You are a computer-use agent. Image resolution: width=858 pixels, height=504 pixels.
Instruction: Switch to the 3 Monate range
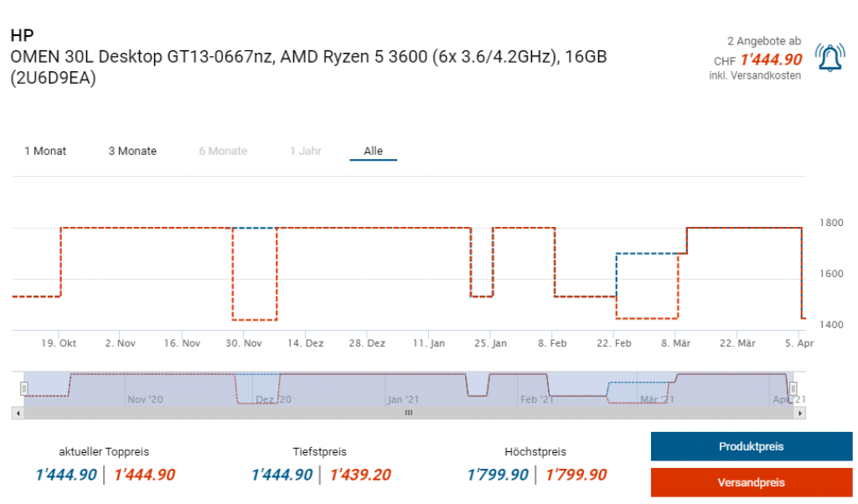[132, 152]
